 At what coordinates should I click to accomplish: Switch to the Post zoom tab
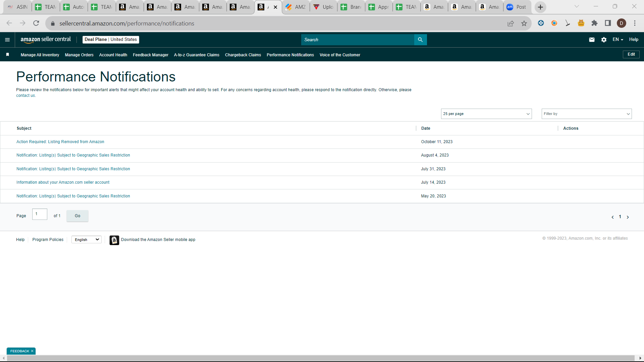tap(517, 7)
